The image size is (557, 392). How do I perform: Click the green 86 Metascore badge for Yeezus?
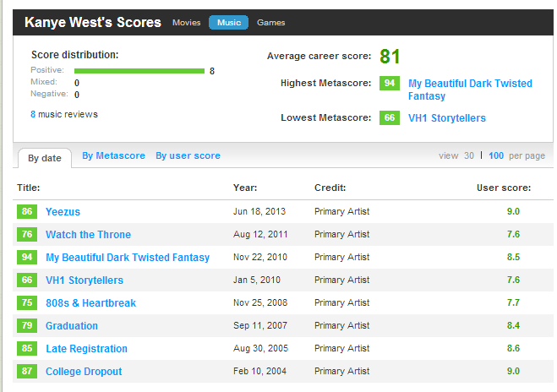point(27,211)
